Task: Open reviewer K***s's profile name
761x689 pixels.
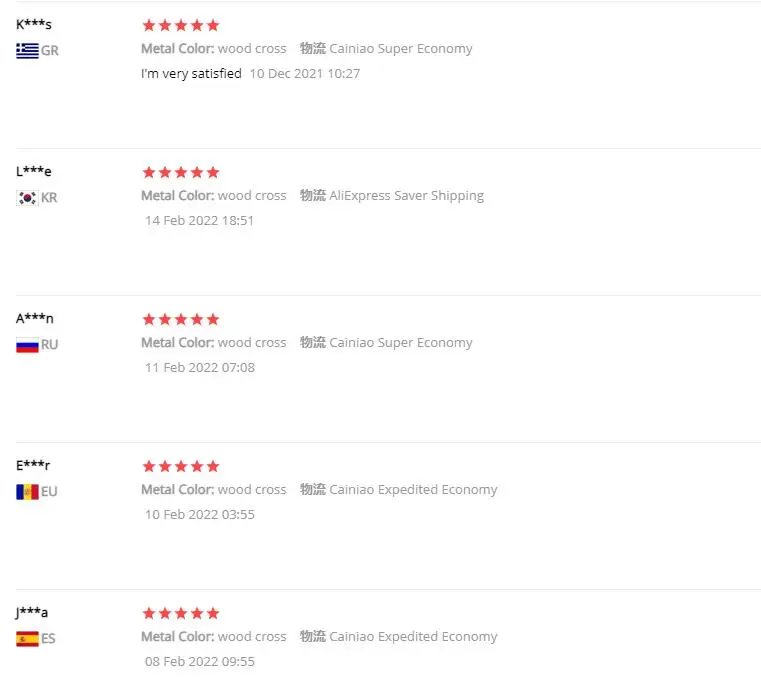Action: click(34, 25)
